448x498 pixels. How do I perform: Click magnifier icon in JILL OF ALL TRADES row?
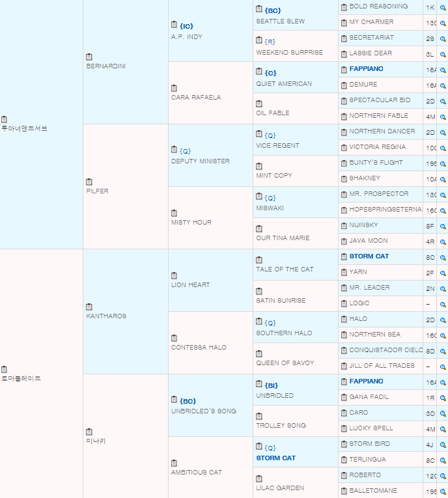pos(443,367)
